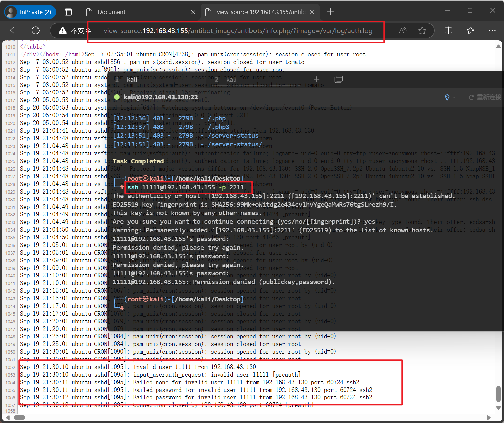Open the terminal window layout icon
The image size is (504, 423).
click(x=339, y=79)
